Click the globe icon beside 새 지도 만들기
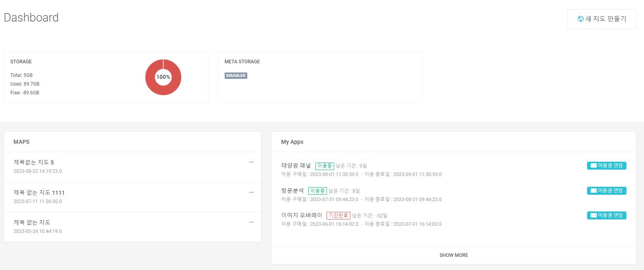 [x=581, y=19]
